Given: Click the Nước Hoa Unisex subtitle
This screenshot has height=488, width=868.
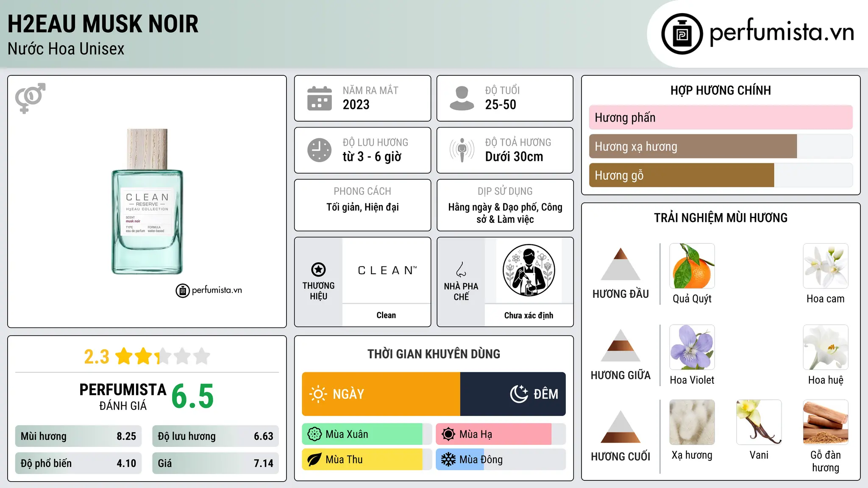Looking at the screenshot, I should tap(66, 49).
